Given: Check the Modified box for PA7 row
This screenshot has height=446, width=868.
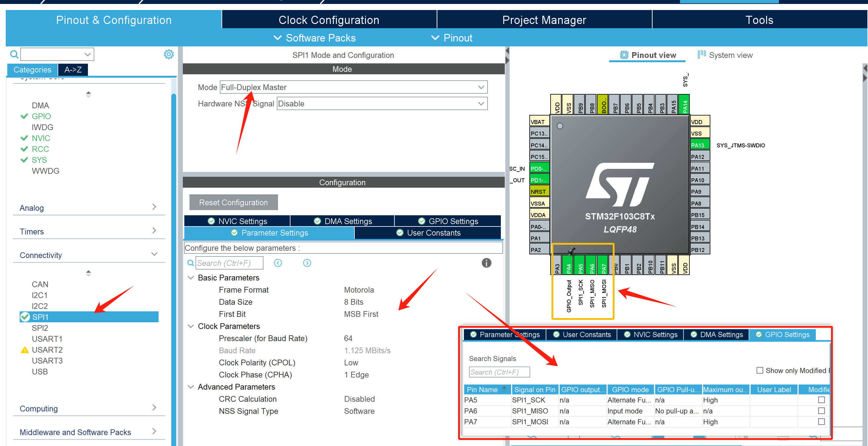Looking at the screenshot, I should [821, 422].
